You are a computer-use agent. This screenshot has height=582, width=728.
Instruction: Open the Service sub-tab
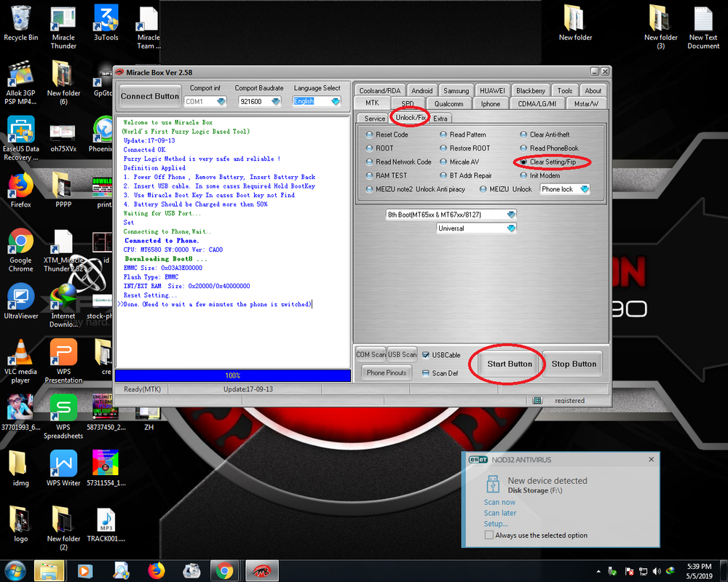[374, 119]
